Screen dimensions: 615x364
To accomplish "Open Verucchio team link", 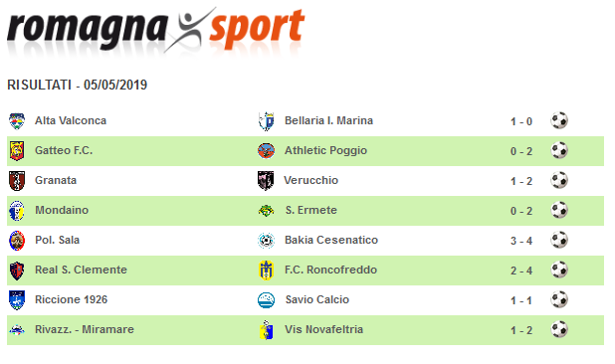I will click(x=311, y=180).
